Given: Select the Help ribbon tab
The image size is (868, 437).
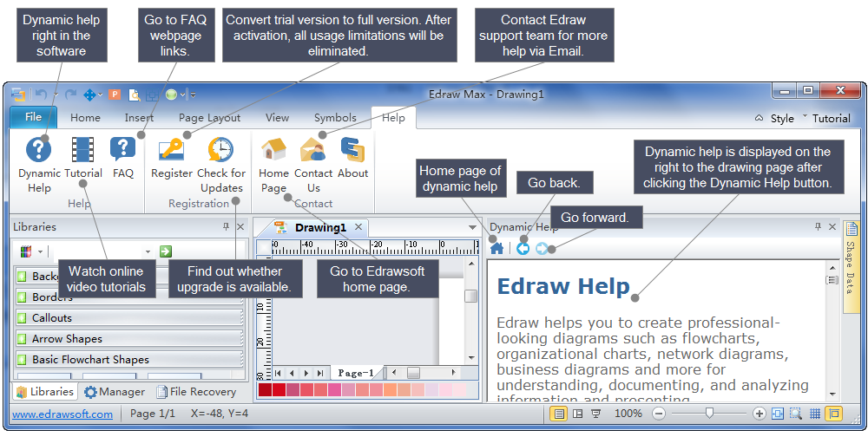Looking at the screenshot, I should (393, 118).
